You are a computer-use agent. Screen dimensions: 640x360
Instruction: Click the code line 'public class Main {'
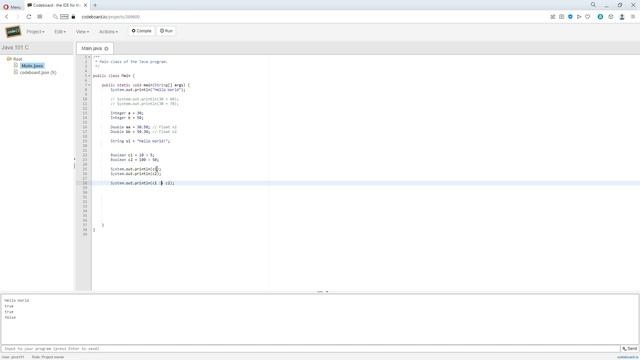(113, 76)
